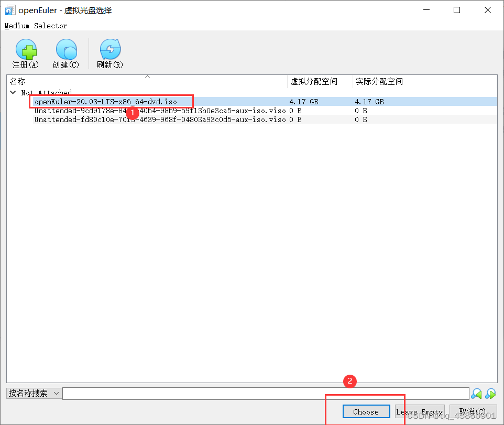Maximize the Medium Selector window
This screenshot has height=425, width=504.
coord(457,10)
